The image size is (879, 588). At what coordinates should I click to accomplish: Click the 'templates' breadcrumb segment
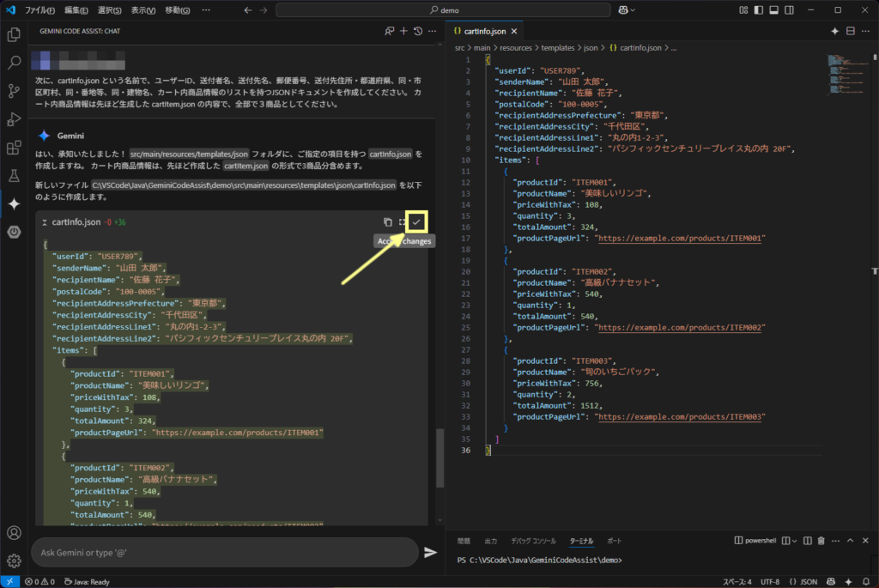click(x=557, y=48)
